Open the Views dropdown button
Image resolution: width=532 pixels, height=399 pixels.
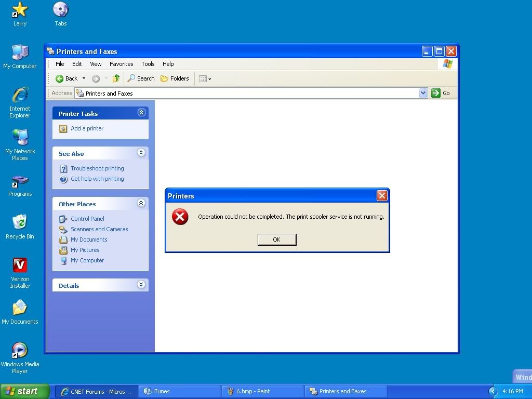(x=205, y=78)
